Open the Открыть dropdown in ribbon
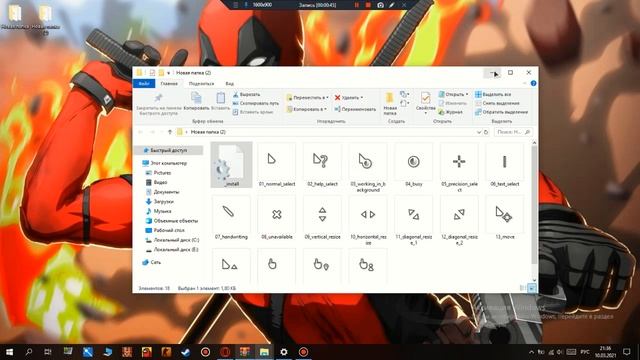Screen dimensions: 640x360 [453, 94]
